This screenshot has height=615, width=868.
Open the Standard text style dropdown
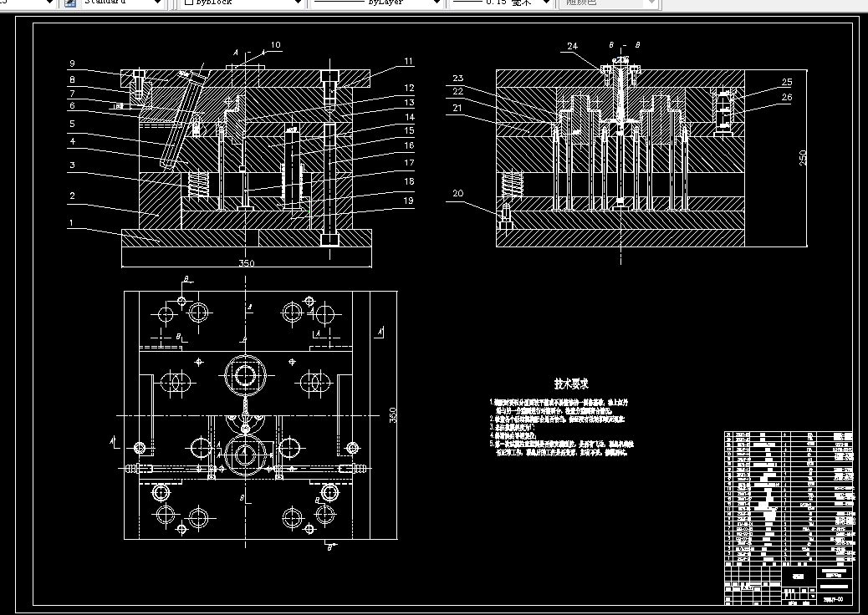pos(122,3)
